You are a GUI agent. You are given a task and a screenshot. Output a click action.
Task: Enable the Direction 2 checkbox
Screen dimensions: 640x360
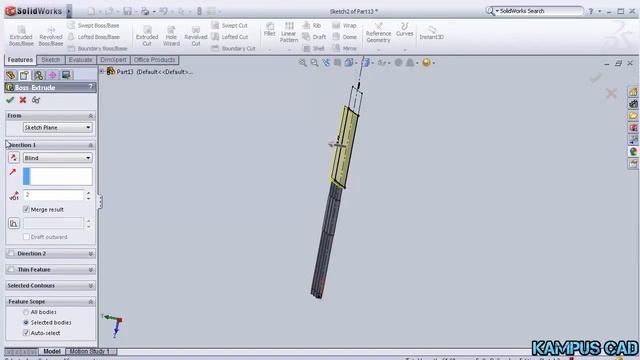pos(11,253)
